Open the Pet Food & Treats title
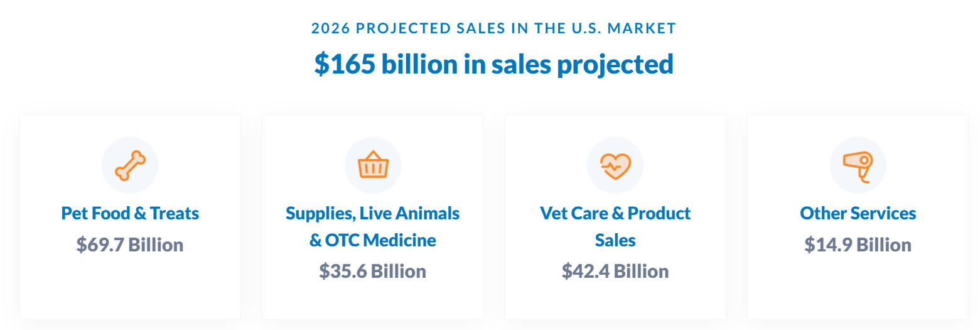Viewport: 980px width, 330px height. [x=130, y=214]
